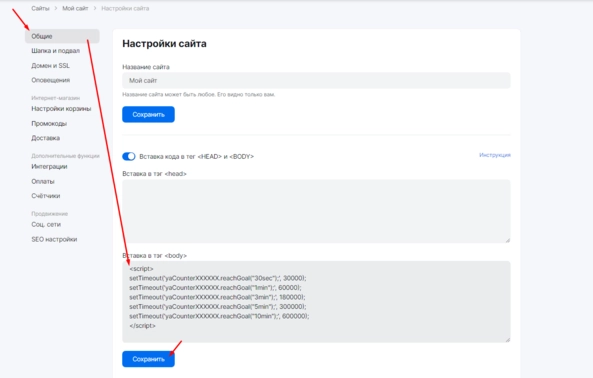The height and width of the screenshot is (378, 593).
Task: Open Соц. сети settings
Action: point(46,225)
